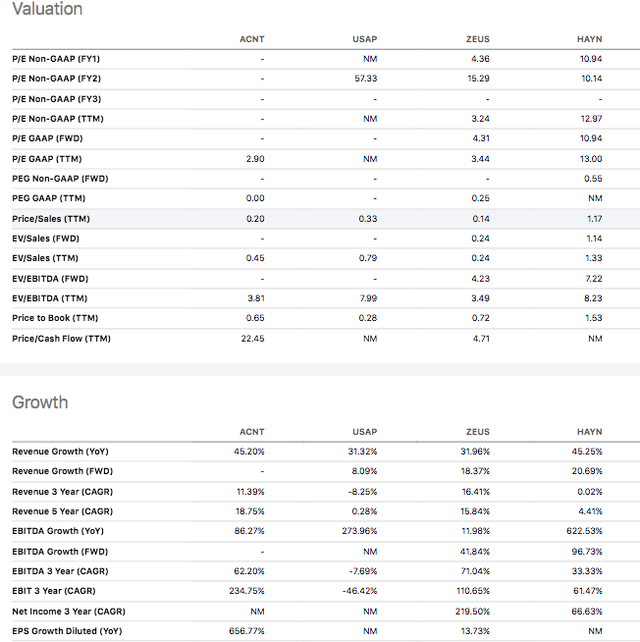Click the ACNT ticker in Growth header

point(252,432)
